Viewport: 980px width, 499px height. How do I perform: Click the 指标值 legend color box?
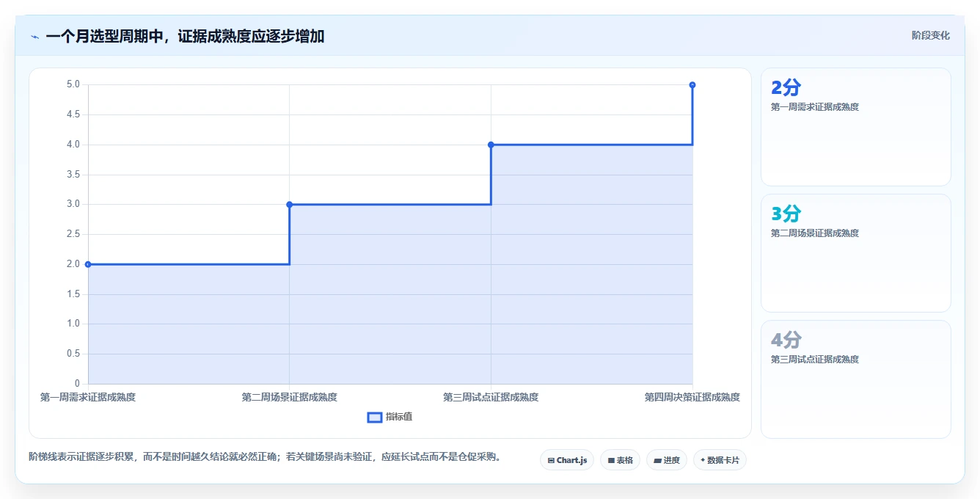tap(374, 417)
